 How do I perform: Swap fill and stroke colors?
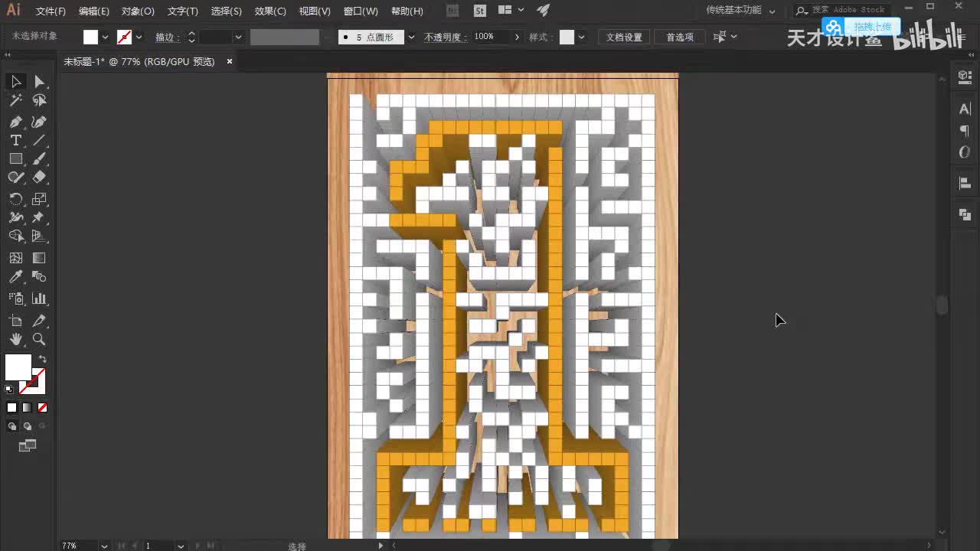click(43, 359)
